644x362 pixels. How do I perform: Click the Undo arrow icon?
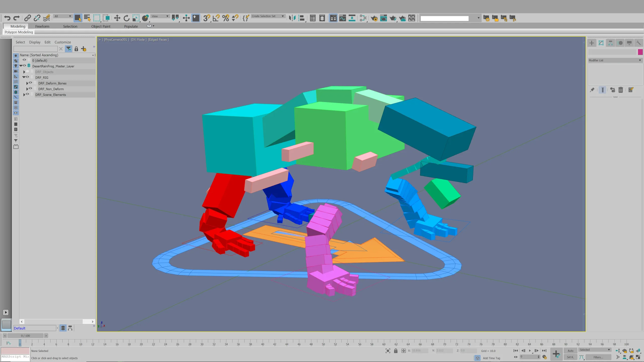click(x=7, y=18)
